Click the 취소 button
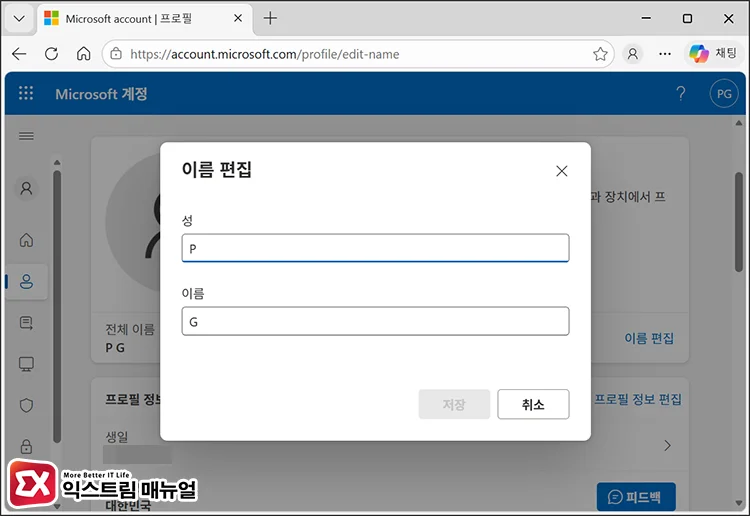Viewport: 750px width, 516px height. tap(533, 405)
